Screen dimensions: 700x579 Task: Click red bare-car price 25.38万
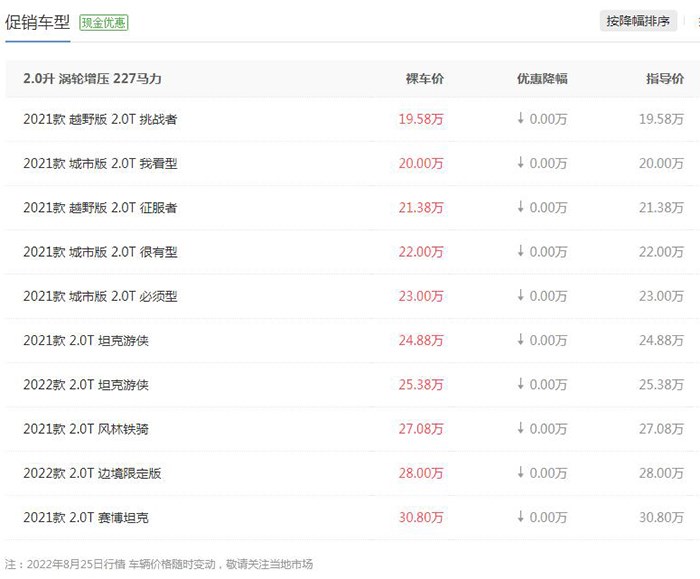coord(421,385)
